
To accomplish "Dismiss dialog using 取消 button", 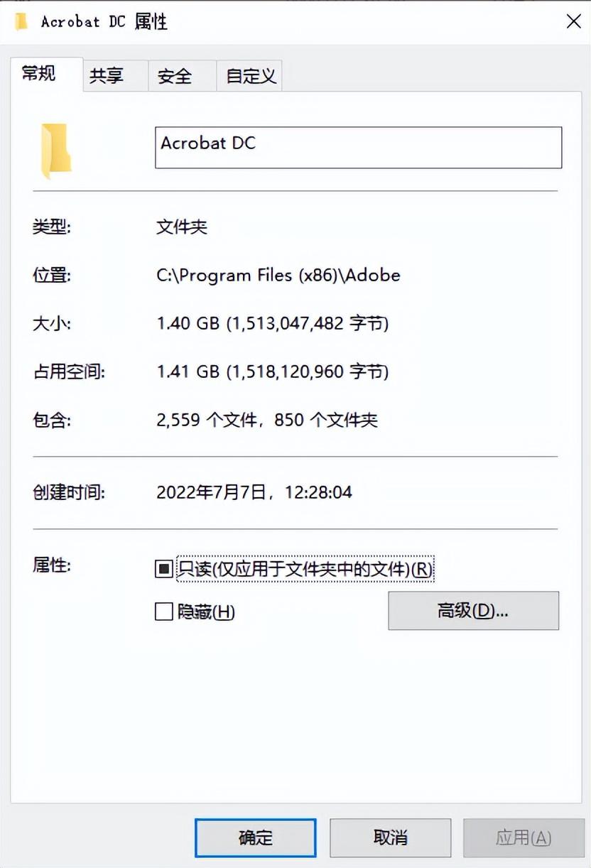I will (x=390, y=838).
